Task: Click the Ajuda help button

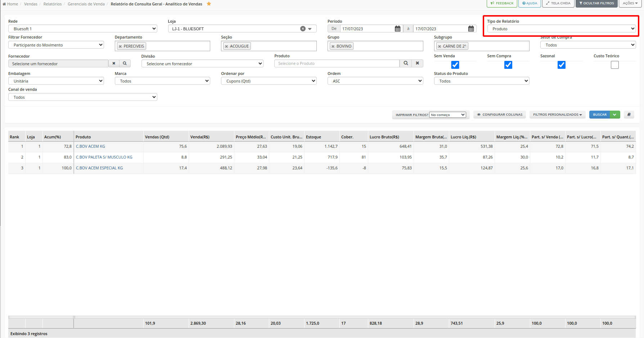Action: [x=530, y=3]
